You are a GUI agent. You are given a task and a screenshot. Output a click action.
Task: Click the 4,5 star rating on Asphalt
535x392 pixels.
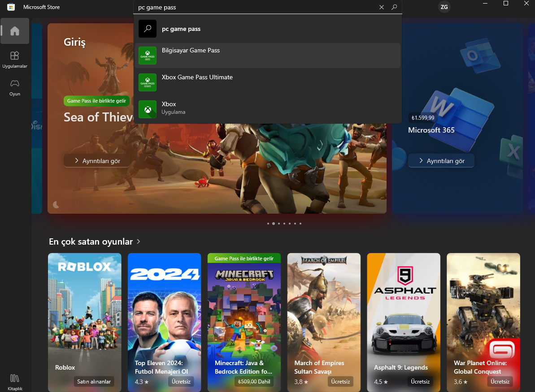click(381, 382)
